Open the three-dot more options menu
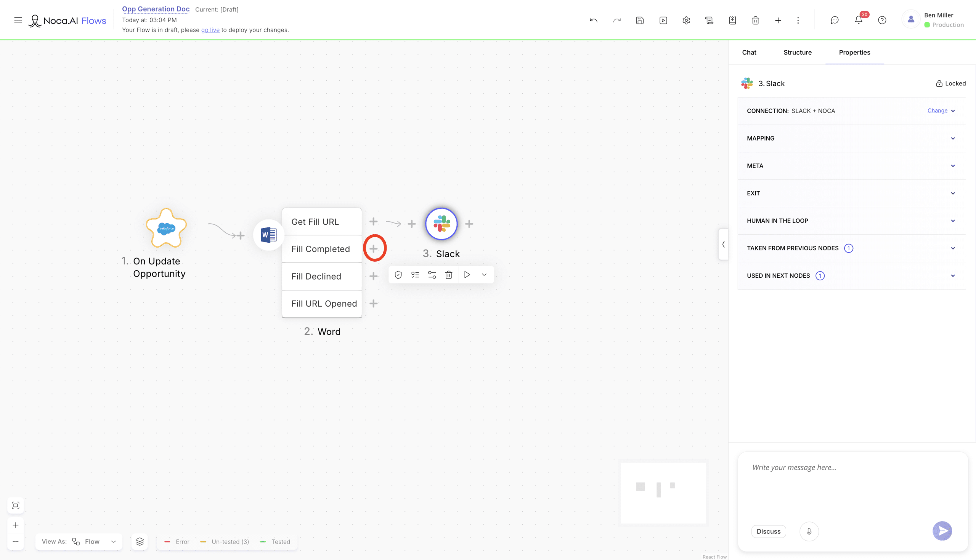 coord(798,20)
